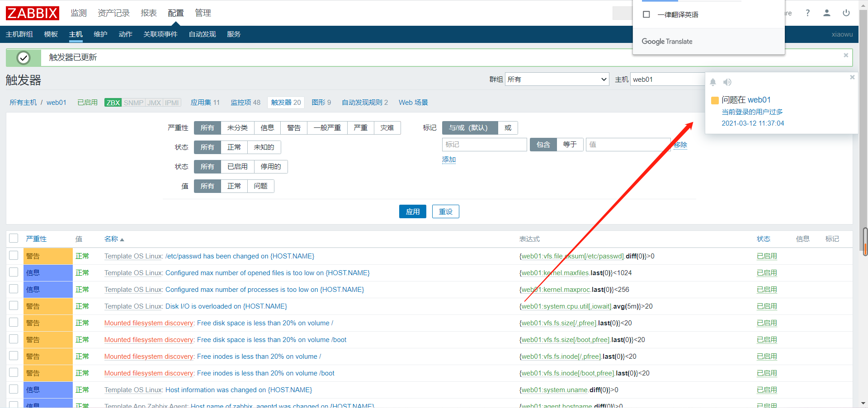Click the green ZBX availability badge

point(113,103)
